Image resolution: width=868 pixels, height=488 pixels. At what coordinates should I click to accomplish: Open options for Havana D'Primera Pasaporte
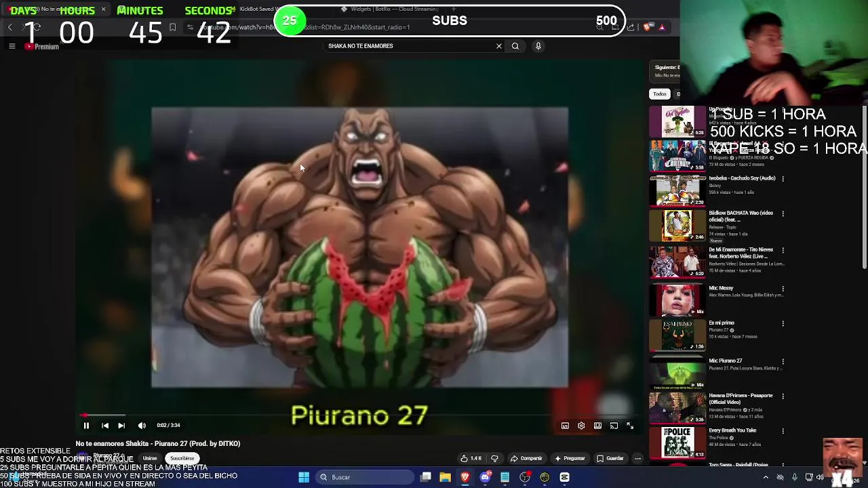tap(783, 396)
